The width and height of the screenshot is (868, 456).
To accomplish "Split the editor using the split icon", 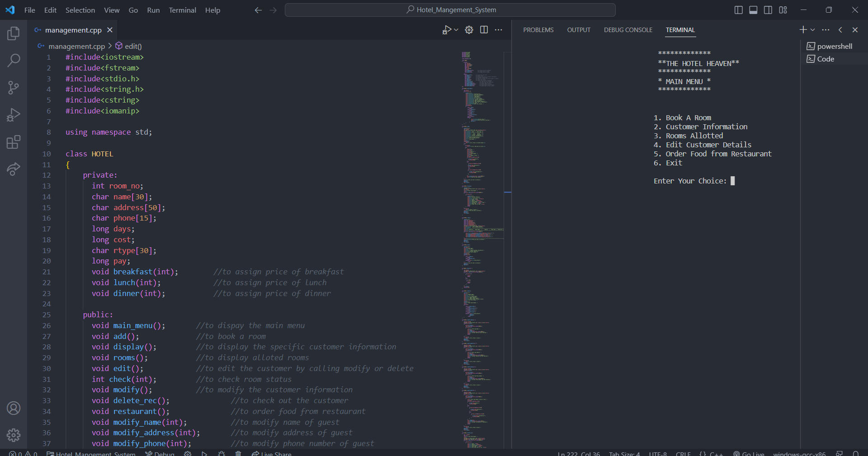I will 484,30.
